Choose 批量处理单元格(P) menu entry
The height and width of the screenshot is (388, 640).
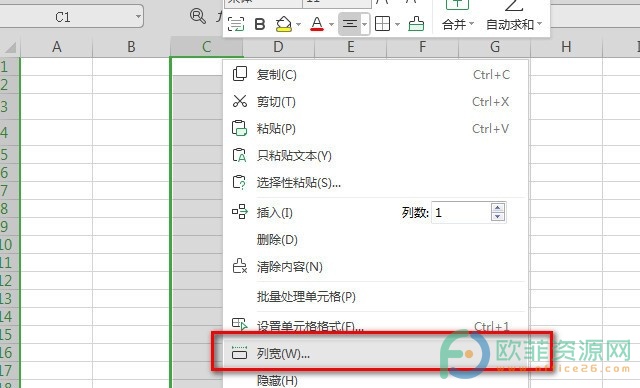point(376,296)
